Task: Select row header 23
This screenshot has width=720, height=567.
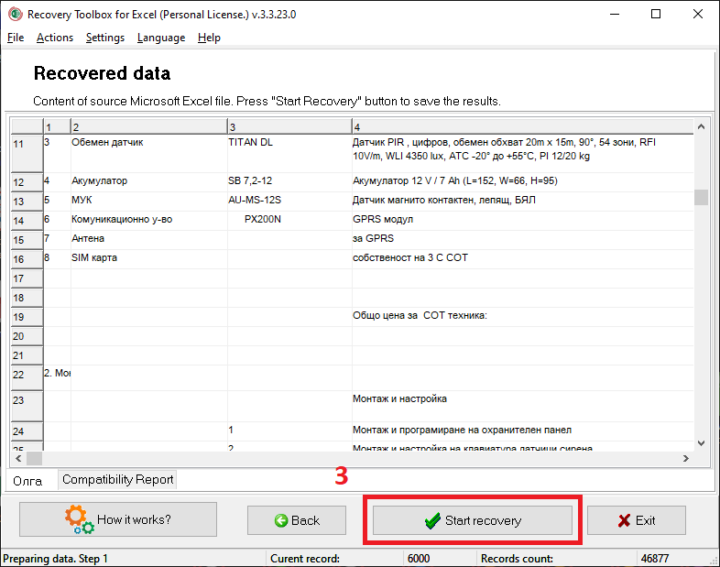Action: click(27, 406)
